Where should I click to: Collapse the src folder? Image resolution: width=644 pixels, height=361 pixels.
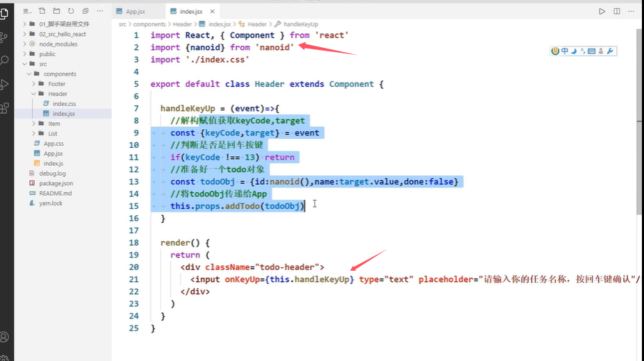click(43, 64)
